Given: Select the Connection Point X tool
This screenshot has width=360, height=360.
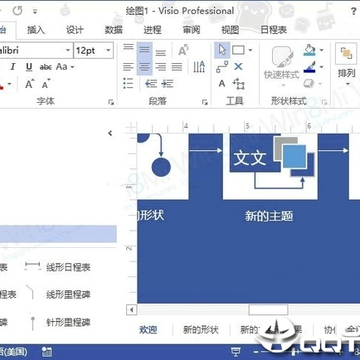Looking at the screenshot, I should pos(238,67).
